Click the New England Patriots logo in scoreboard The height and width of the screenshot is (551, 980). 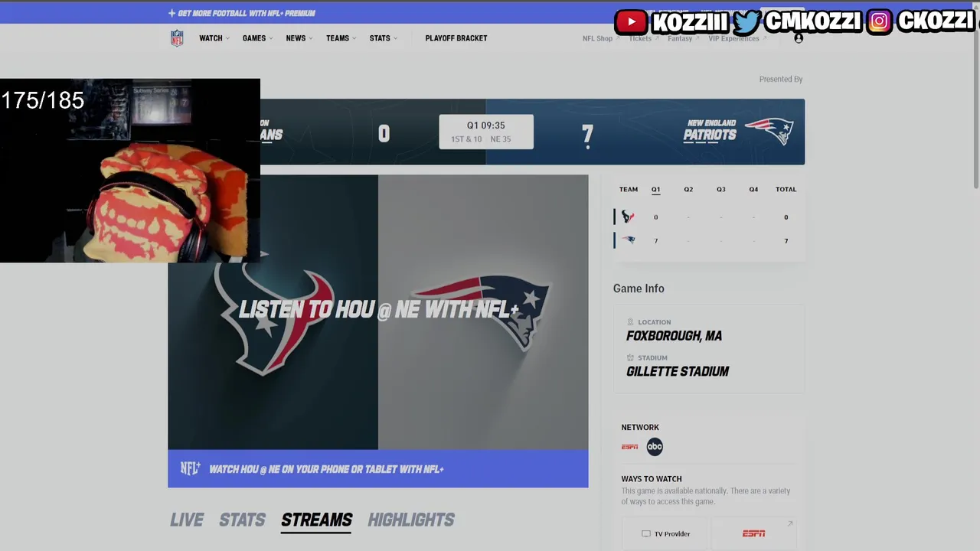pyautogui.click(x=769, y=132)
